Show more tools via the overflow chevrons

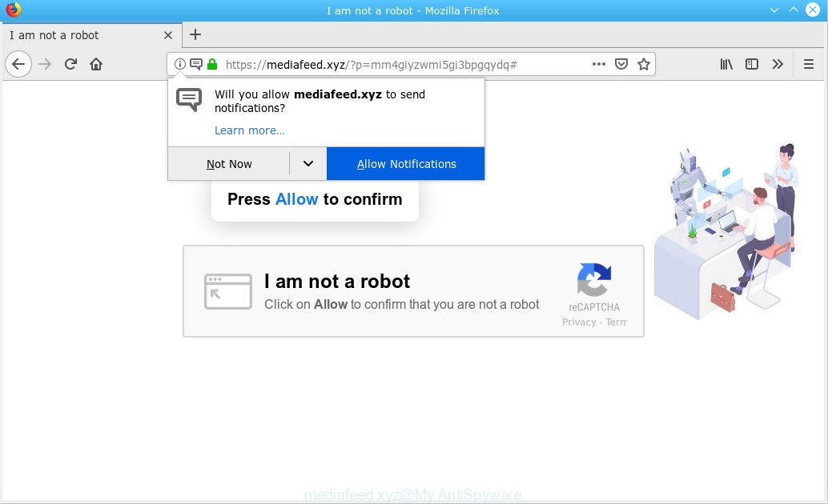tap(778, 64)
